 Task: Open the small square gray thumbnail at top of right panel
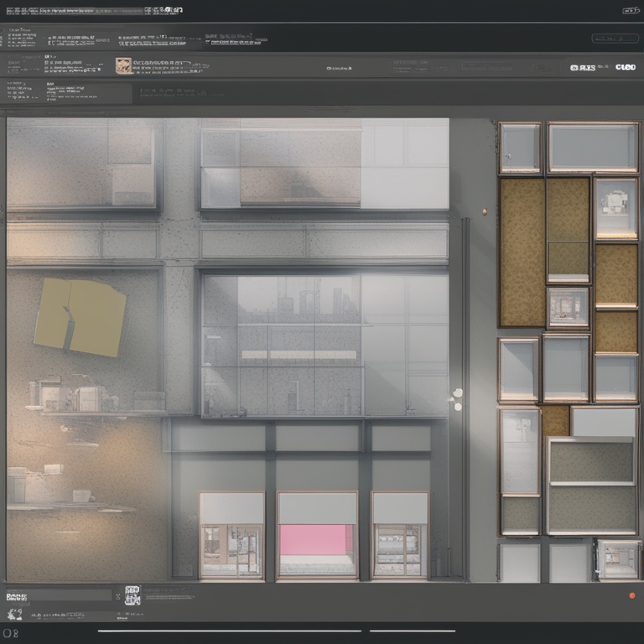point(521,148)
